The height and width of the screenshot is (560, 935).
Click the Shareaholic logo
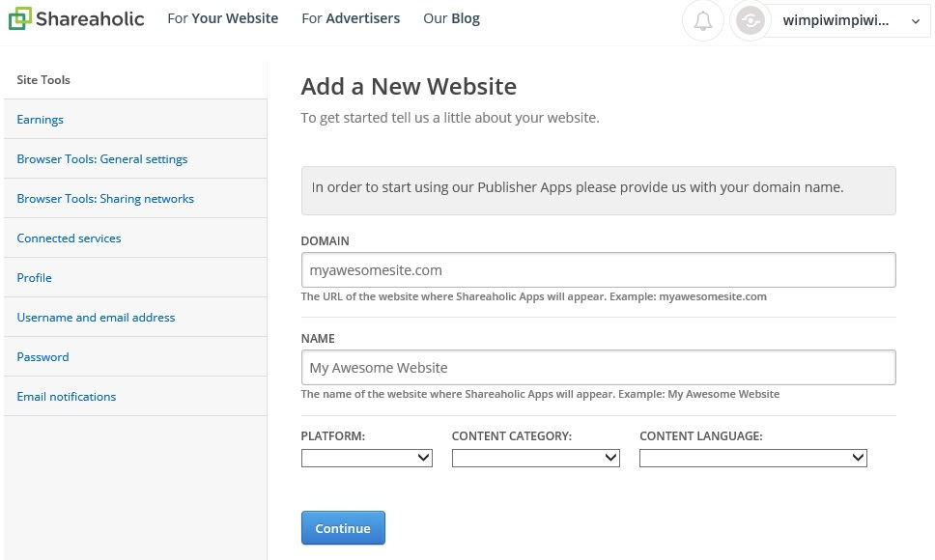click(76, 18)
